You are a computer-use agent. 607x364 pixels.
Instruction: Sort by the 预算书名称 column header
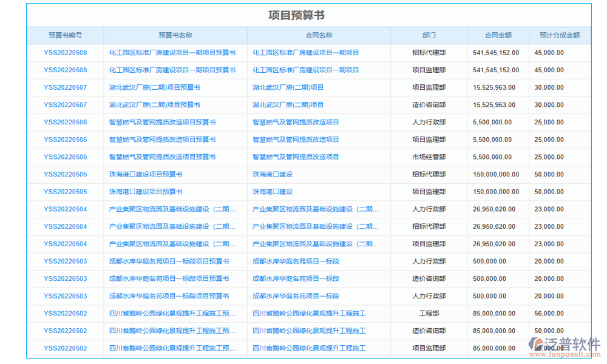point(174,35)
